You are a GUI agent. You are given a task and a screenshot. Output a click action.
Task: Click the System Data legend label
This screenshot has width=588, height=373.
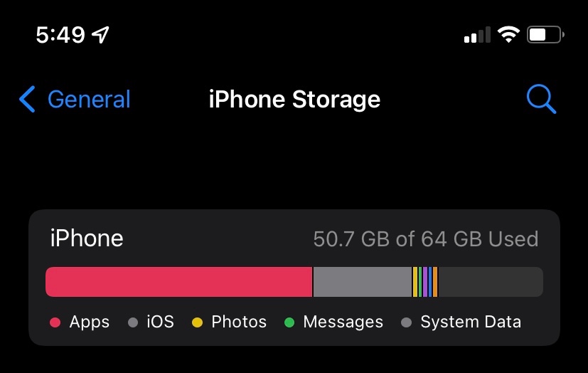click(470, 322)
